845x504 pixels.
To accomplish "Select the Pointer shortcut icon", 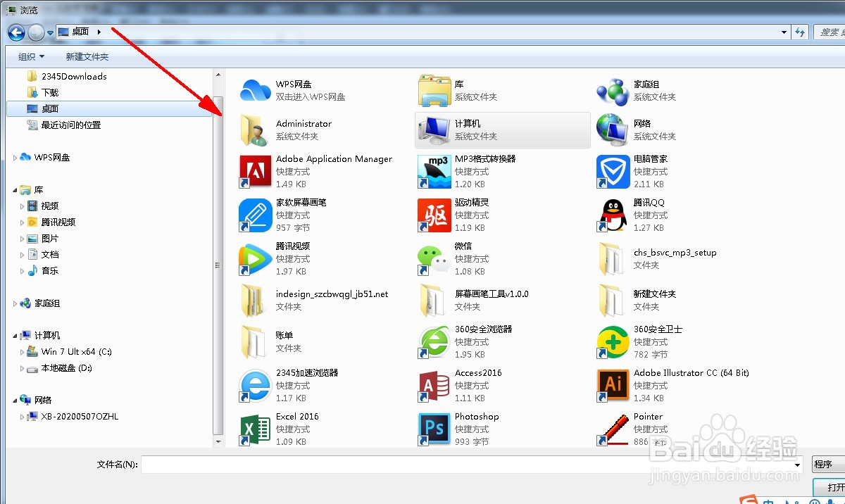I will 613,429.
